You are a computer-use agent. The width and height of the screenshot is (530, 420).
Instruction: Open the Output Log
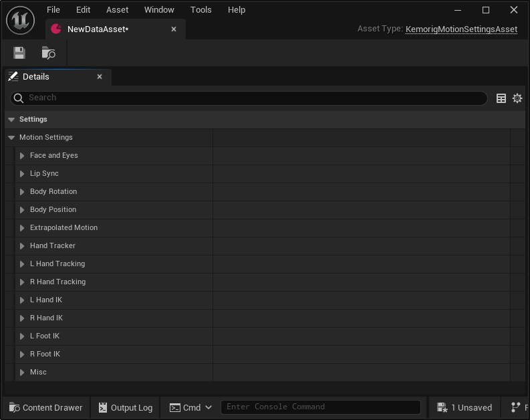click(125, 407)
